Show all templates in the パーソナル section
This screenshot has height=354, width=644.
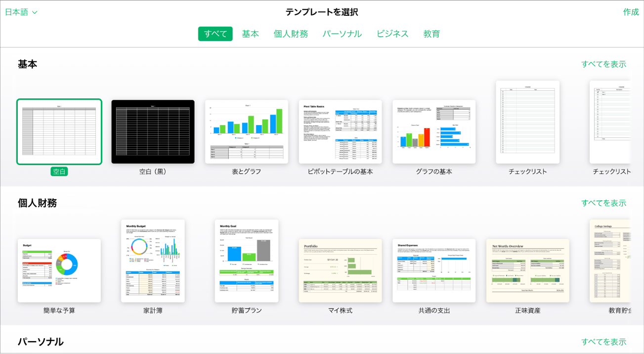coord(604,341)
